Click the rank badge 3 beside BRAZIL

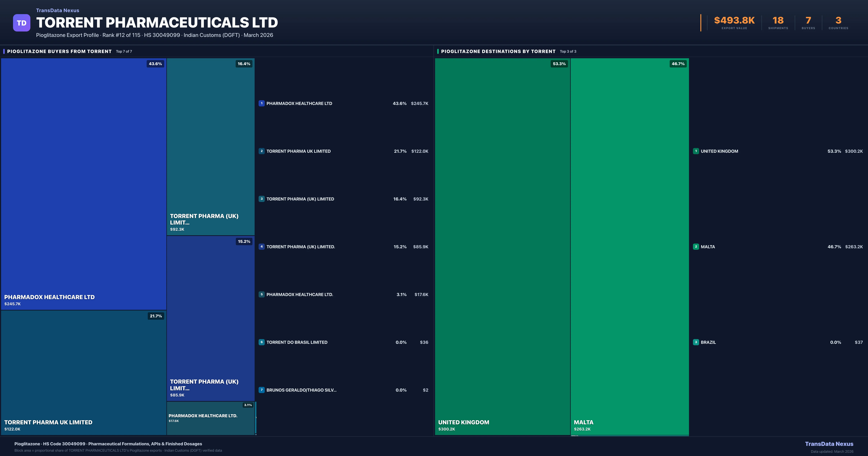click(697, 342)
